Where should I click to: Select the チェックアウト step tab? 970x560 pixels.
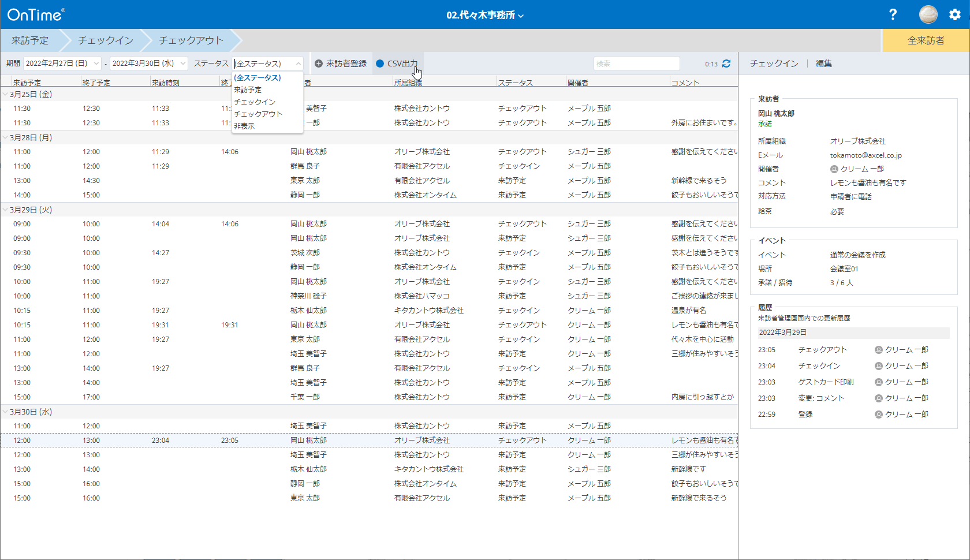[191, 40]
